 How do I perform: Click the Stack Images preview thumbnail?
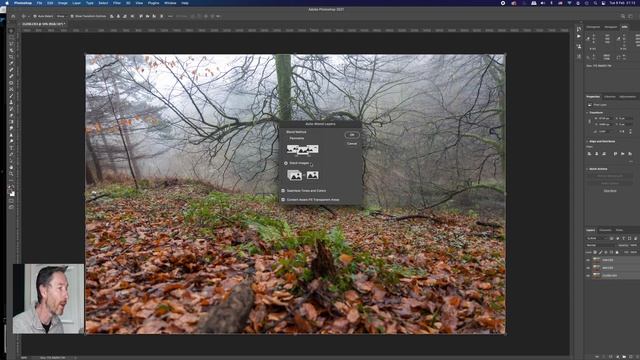(x=303, y=175)
